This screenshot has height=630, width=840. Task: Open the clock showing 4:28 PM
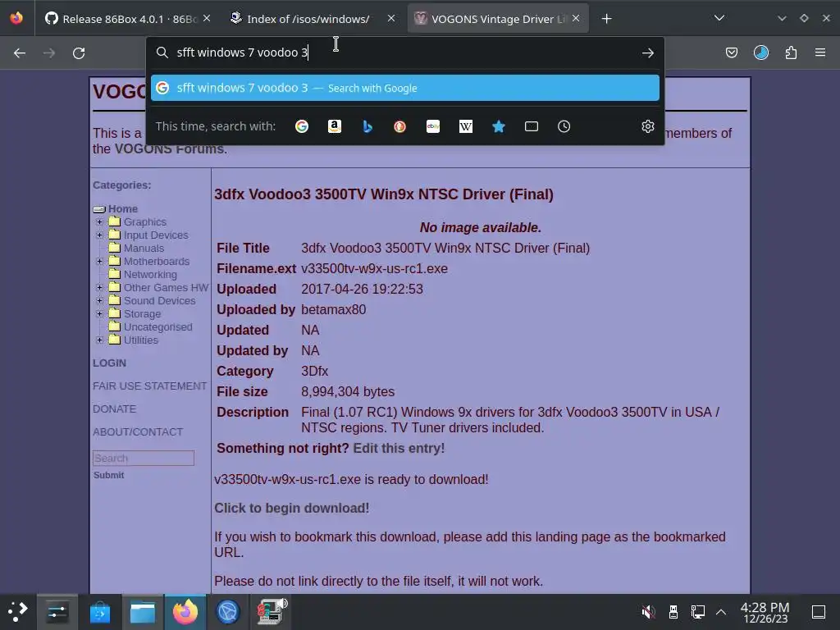[765, 612]
